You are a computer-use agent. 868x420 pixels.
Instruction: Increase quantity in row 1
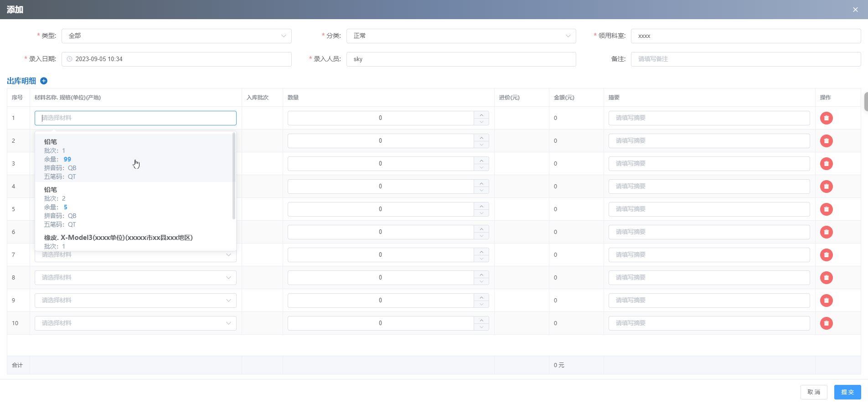pyautogui.click(x=481, y=114)
